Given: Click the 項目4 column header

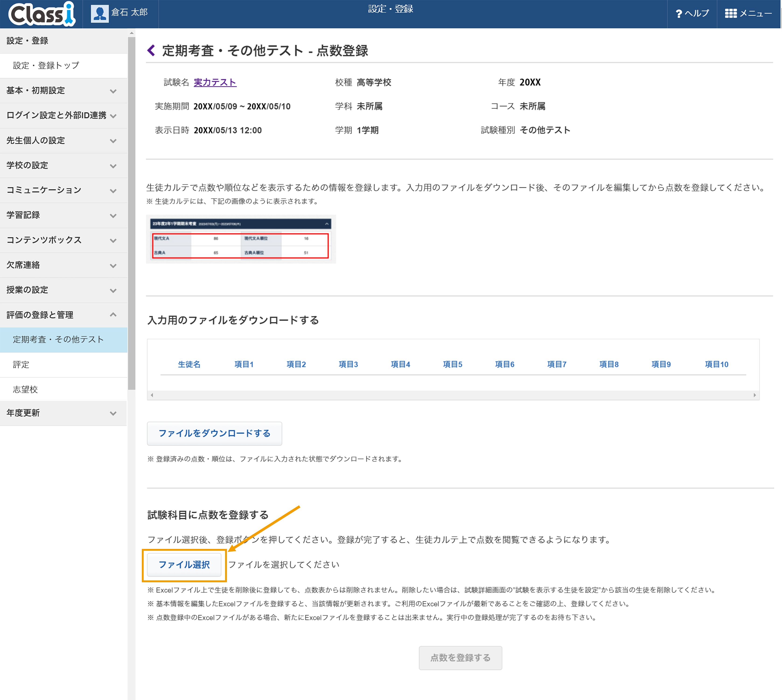Looking at the screenshot, I should pyautogui.click(x=400, y=364).
